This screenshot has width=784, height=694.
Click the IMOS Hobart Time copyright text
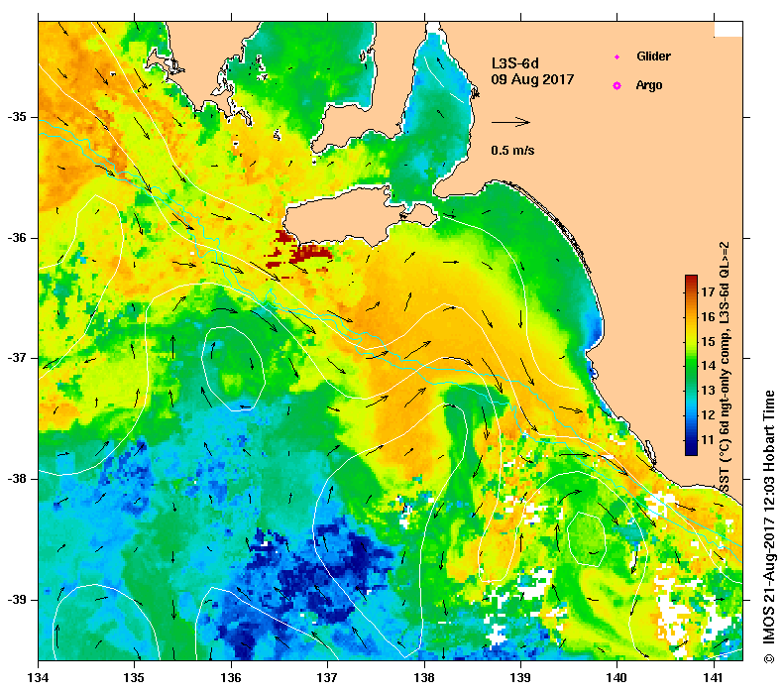[x=768, y=526]
